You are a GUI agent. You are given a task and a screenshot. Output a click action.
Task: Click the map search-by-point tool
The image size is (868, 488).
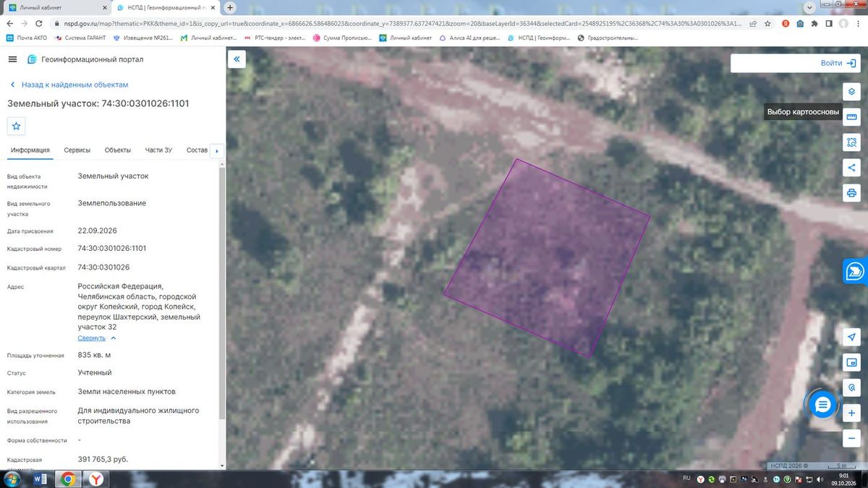tap(851, 388)
